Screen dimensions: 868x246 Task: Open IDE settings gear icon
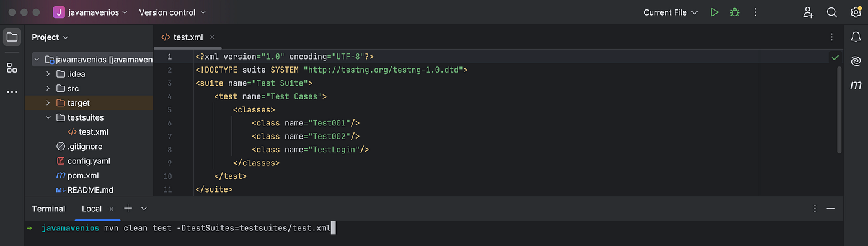(x=856, y=12)
